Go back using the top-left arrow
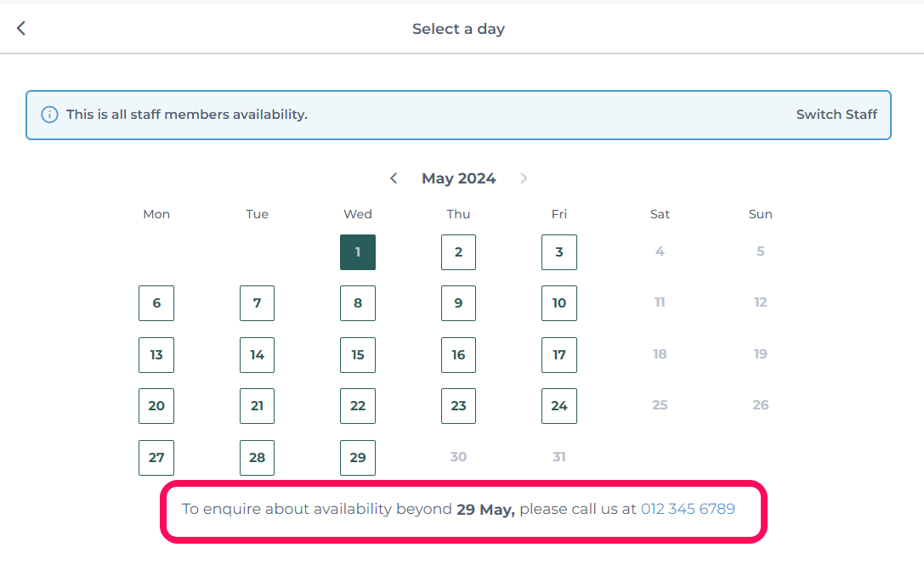The image size is (924, 570). point(21,28)
